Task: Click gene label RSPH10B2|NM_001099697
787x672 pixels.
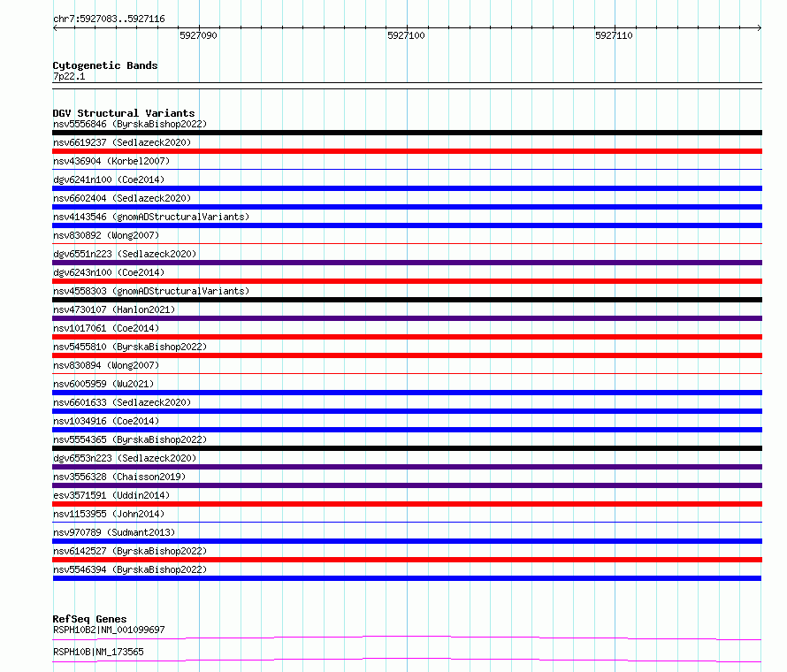Action: point(109,630)
